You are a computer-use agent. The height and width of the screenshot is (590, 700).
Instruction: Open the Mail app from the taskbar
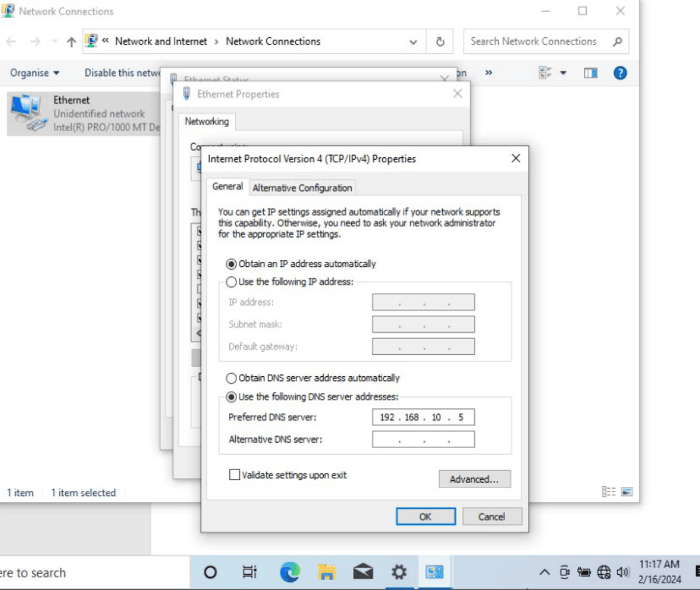tap(363, 572)
